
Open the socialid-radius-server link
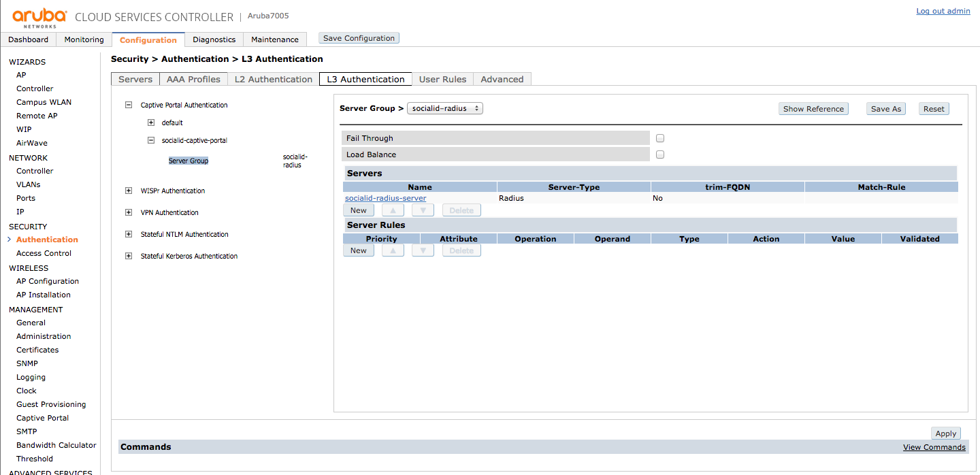(386, 198)
